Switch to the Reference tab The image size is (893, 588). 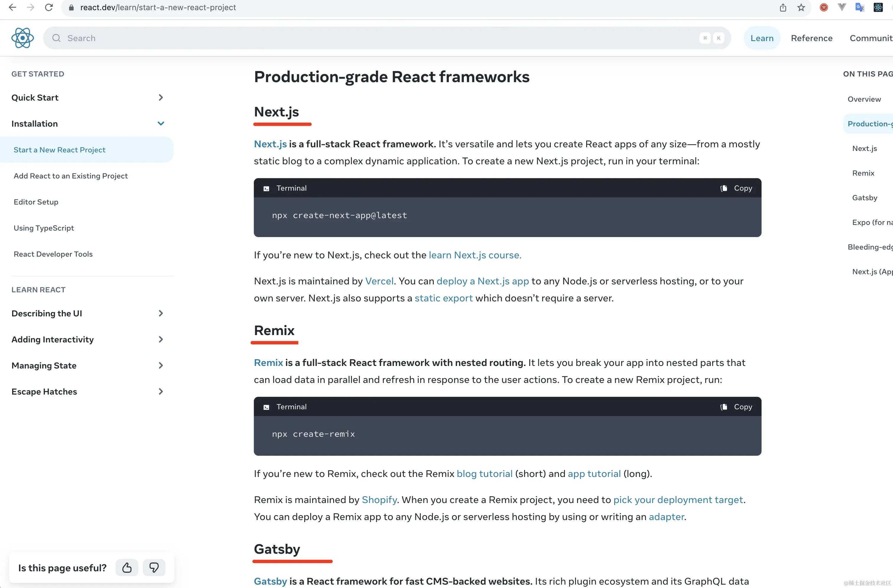(811, 38)
